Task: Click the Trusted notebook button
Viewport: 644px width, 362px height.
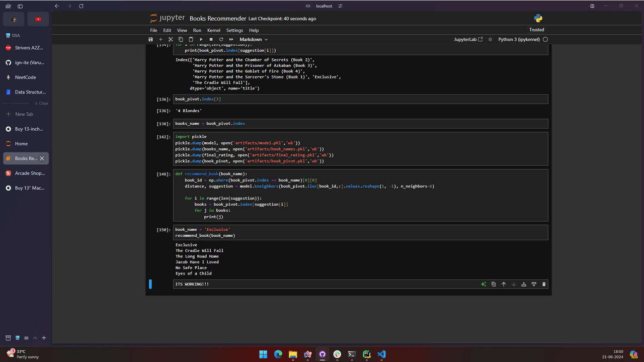Action: (x=536, y=30)
